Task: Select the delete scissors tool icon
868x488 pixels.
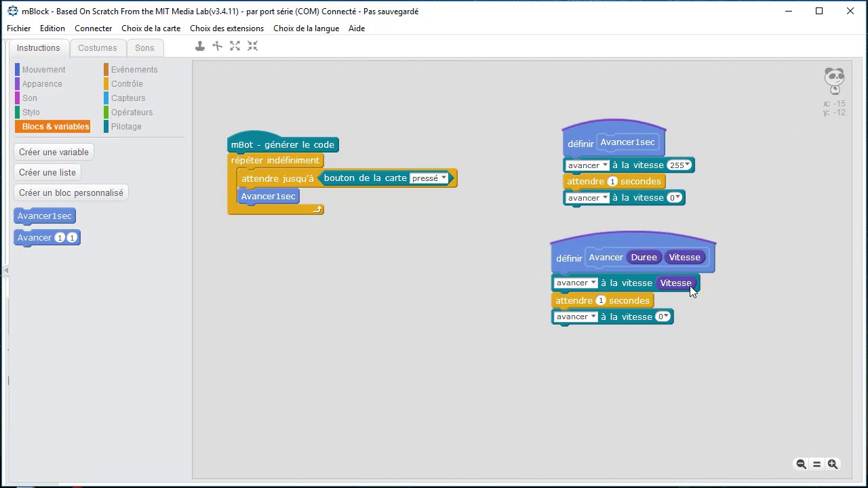Action: (x=217, y=46)
